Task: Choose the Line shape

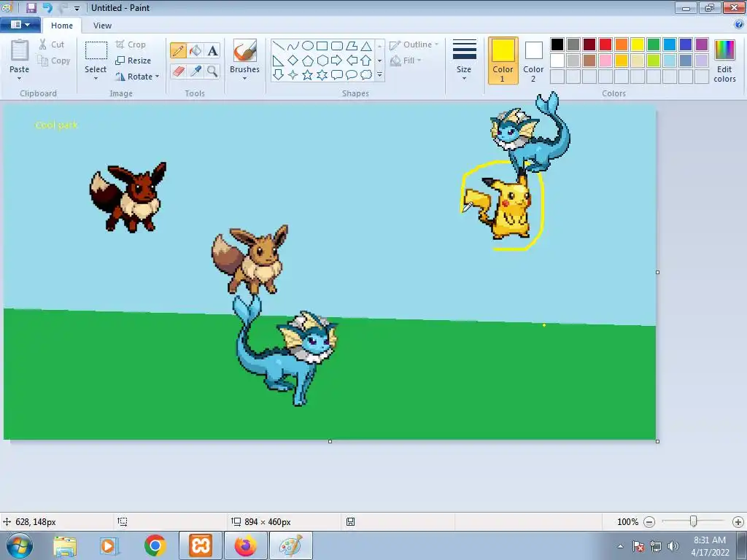Action: coord(279,46)
